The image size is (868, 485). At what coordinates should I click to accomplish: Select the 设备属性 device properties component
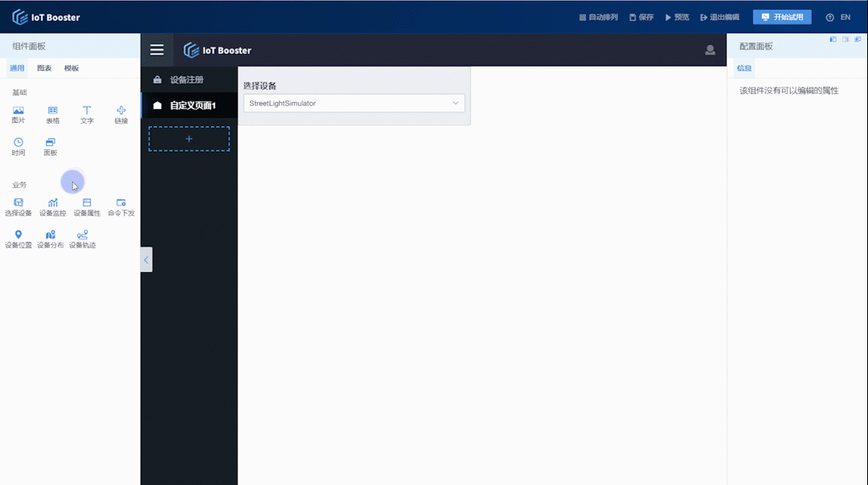click(x=87, y=207)
